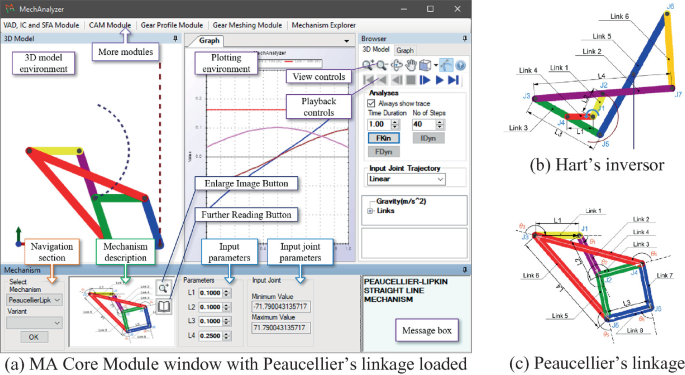Click the Time Duration value field
Viewport: 685px width, 375px height.
[x=379, y=124]
